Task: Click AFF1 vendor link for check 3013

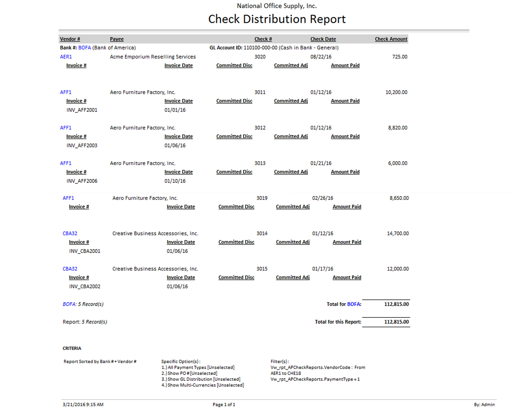Action: (x=66, y=163)
